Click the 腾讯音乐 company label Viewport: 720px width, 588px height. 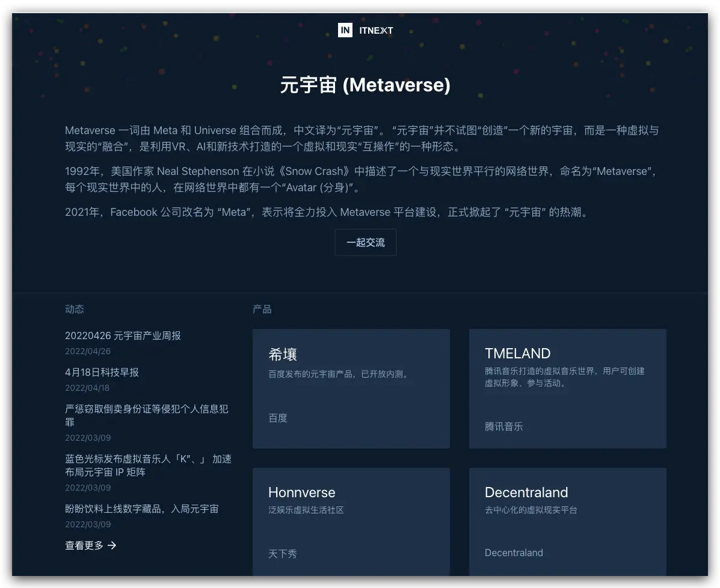click(503, 426)
